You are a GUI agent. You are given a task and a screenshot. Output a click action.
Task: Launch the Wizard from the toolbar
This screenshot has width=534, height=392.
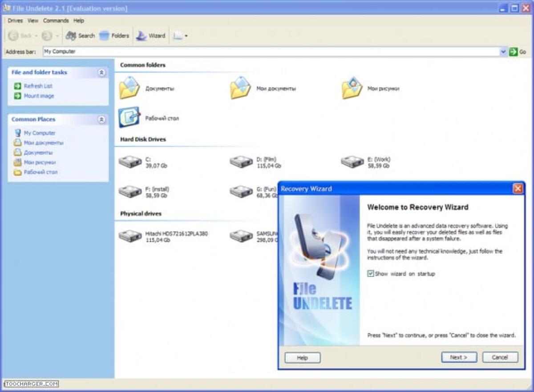tap(150, 36)
